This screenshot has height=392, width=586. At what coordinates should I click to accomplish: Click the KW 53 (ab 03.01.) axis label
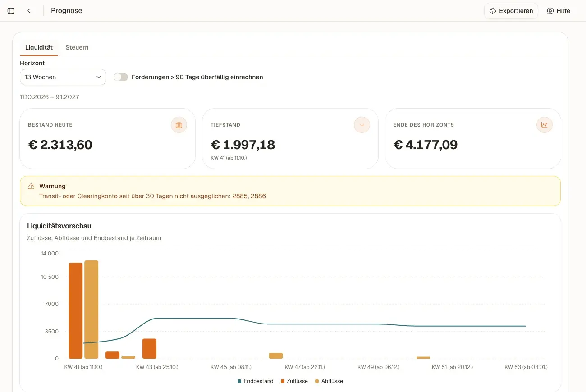[x=526, y=367]
